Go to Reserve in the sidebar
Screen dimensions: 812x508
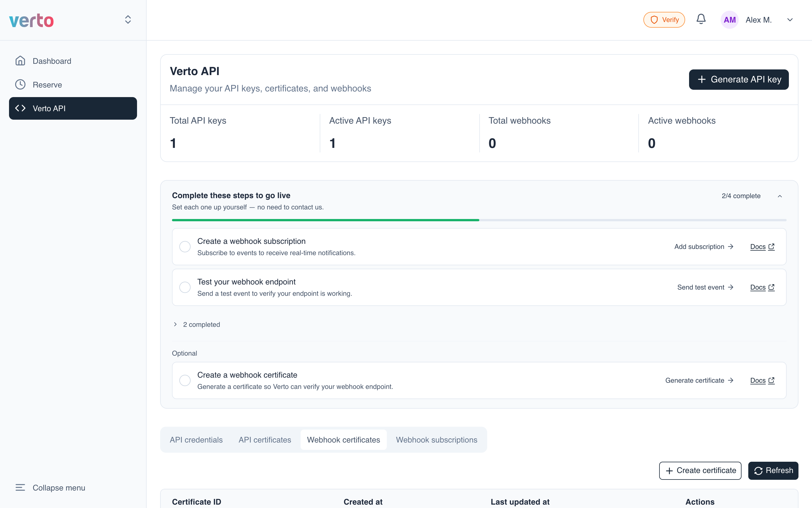pos(73,84)
